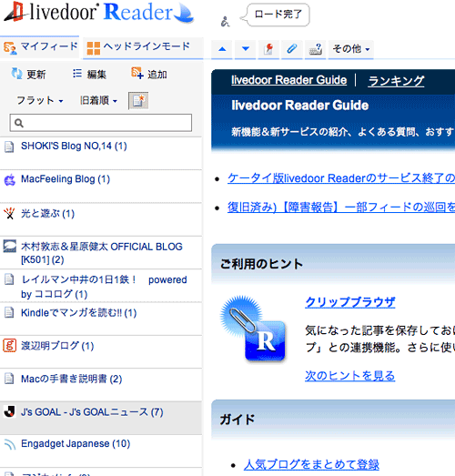Image resolution: width=455 pixels, height=476 pixels.
Task: Click MacFeeling Blog apple favicon
Action: pyautogui.click(x=9, y=180)
